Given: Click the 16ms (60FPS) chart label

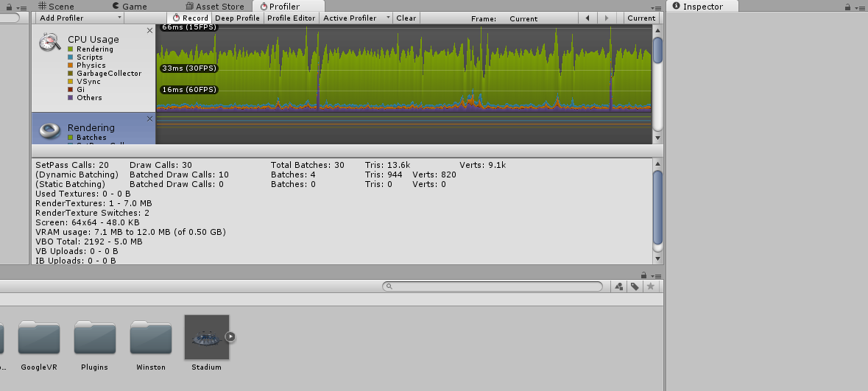Looking at the screenshot, I should [x=188, y=90].
